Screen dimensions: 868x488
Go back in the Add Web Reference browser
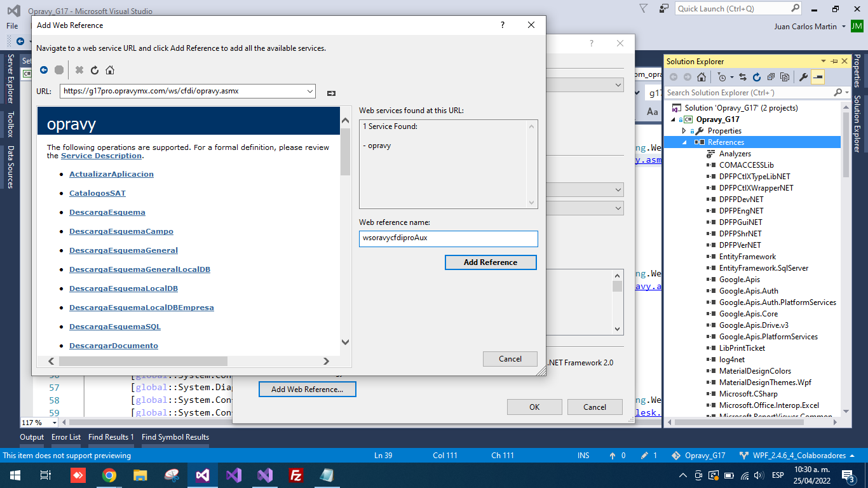[x=44, y=70]
